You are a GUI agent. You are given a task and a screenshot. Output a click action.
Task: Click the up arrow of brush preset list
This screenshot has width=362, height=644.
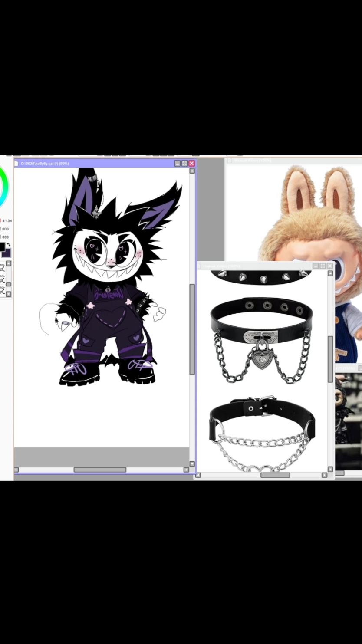click(x=9, y=263)
